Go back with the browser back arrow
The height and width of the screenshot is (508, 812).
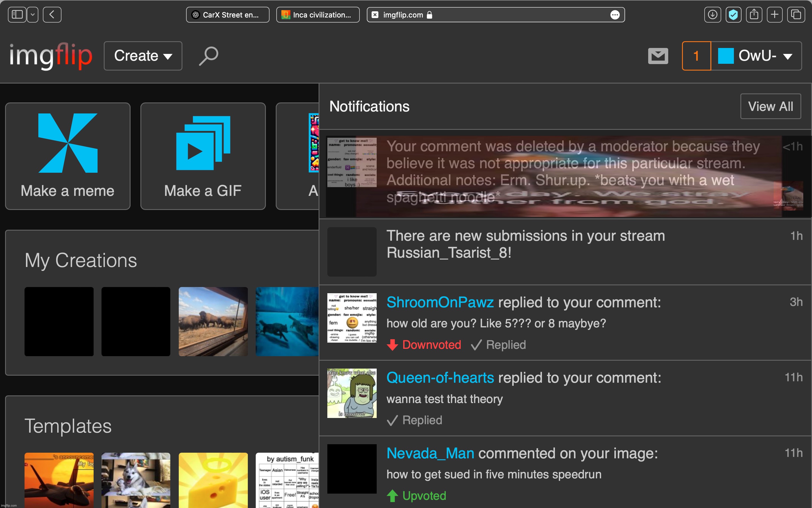click(52, 15)
